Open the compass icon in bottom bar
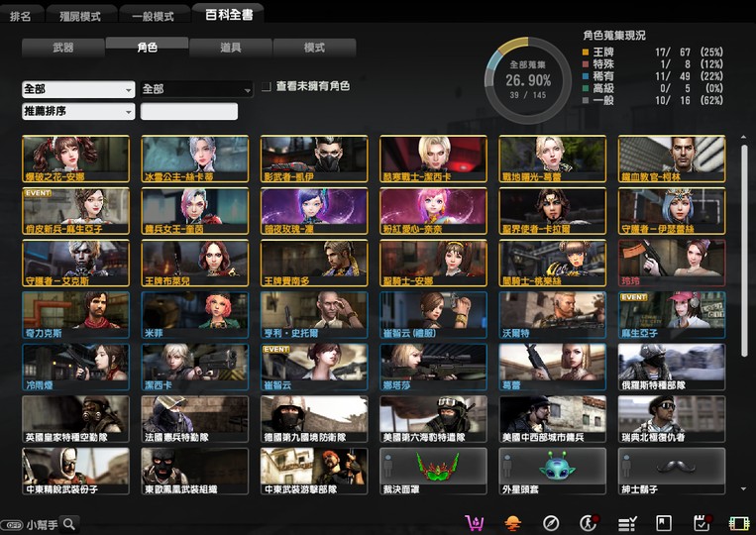The height and width of the screenshot is (535, 756). [x=552, y=523]
